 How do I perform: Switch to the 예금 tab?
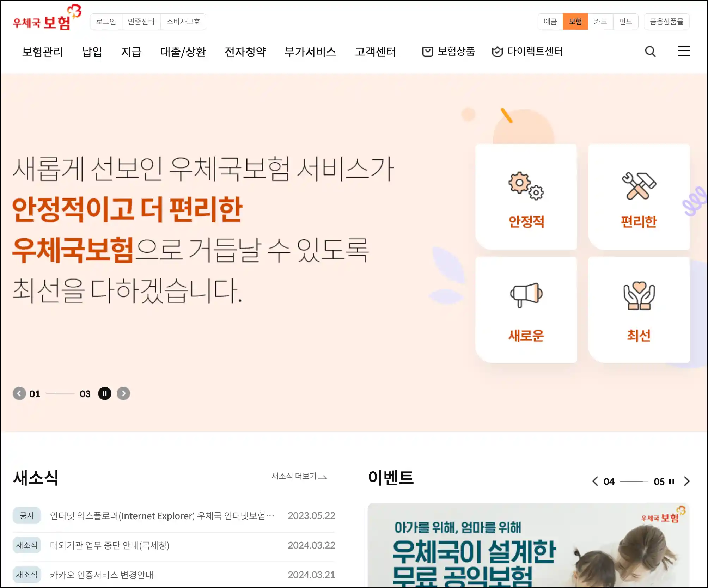[550, 22]
